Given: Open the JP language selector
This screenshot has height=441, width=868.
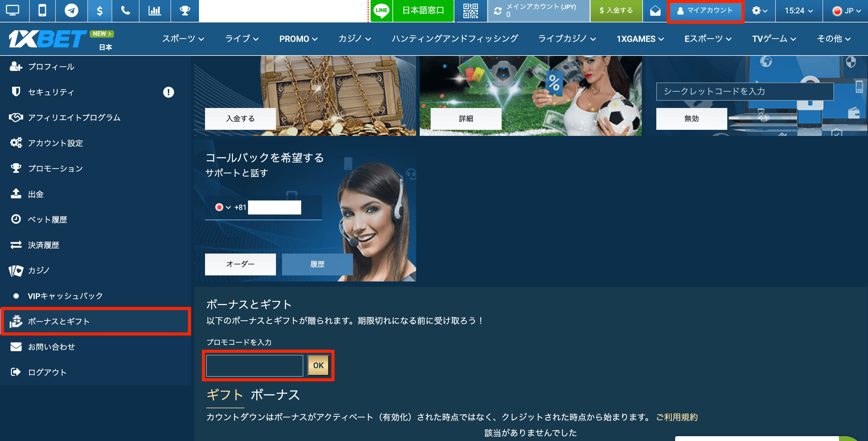Looking at the screenshot, I should 846,11.
